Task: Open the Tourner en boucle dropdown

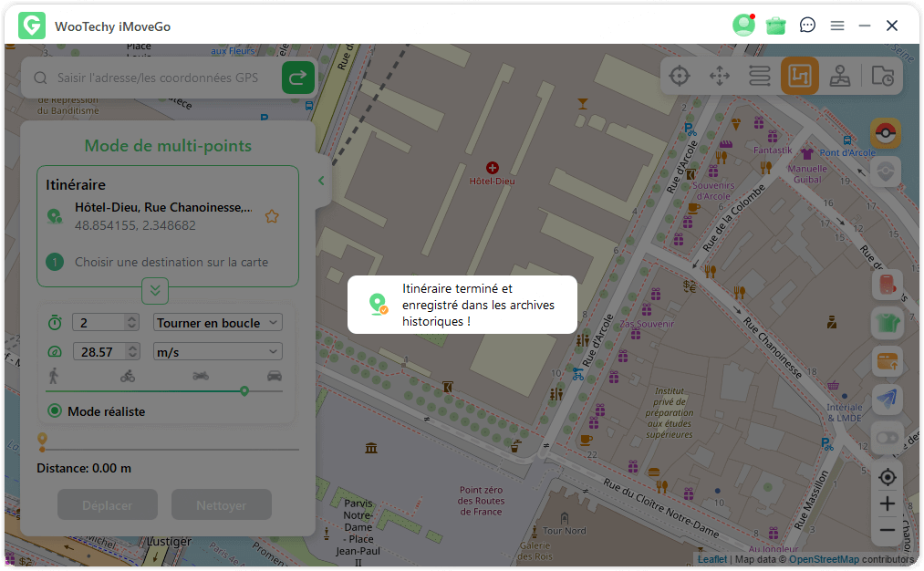Action: click(218, 323)
